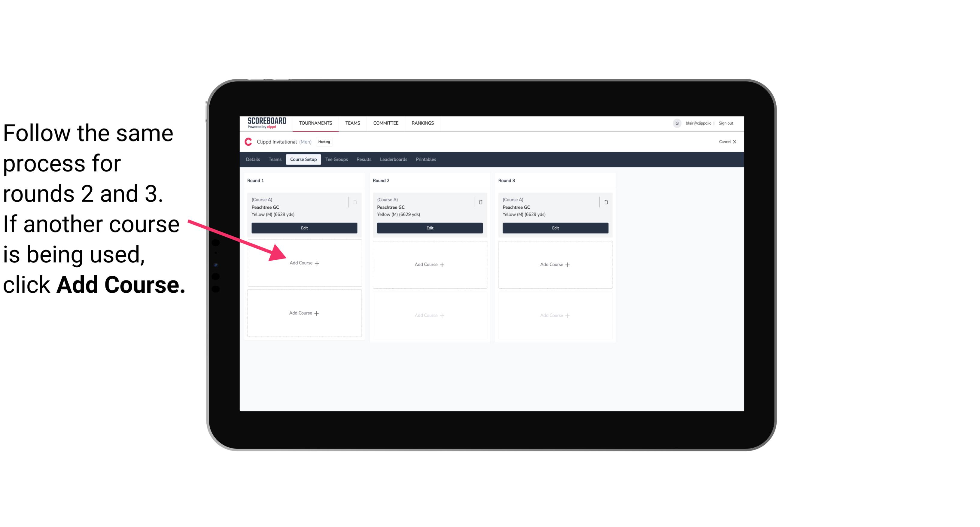The width and height of the screenshot is (980, 527).
Task: Click delete icon for Round 2 course
Action: [480, 202]
